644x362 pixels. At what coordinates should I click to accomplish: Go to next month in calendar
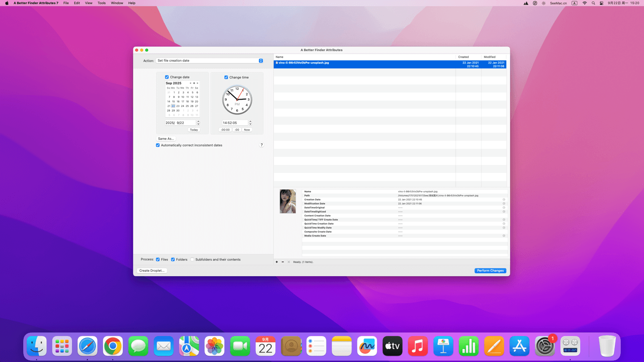click(x=198, y=83)
